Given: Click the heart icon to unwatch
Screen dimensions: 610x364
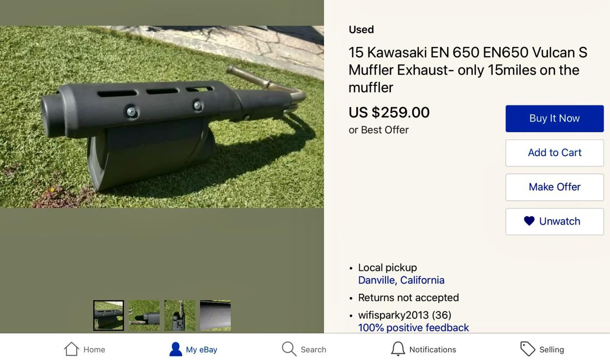Looking at the screenshot, I should coord(529,221).
